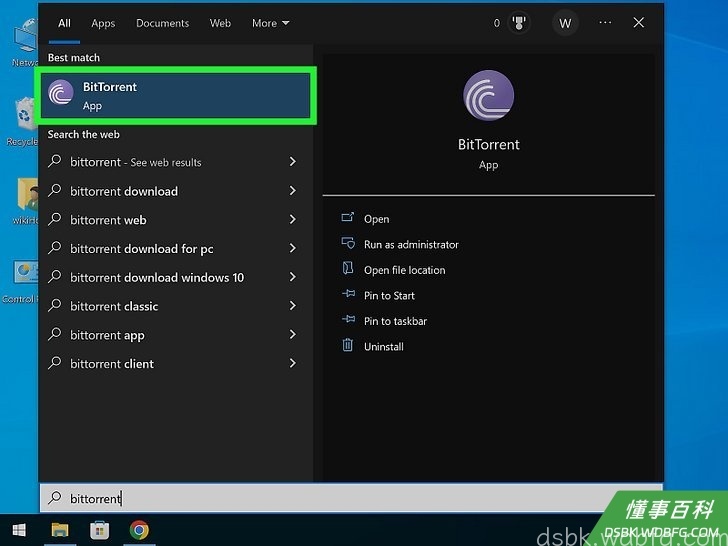This screenshot has height=546, width=728.
Task: Click the search icon beside bittorrent client
Action: click(55, 364)
